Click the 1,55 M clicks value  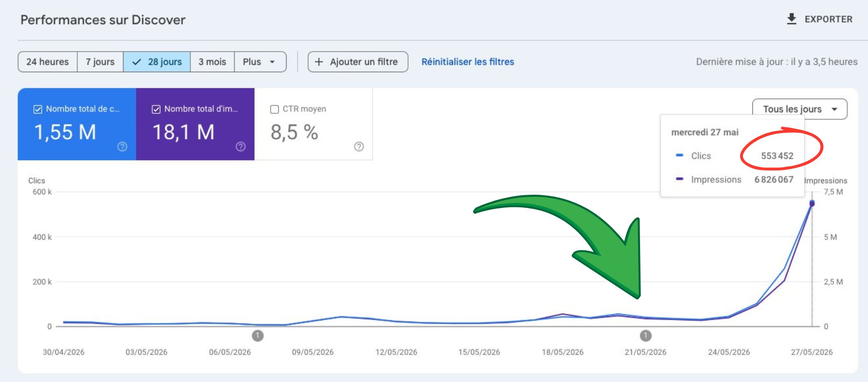coord(65,132)
